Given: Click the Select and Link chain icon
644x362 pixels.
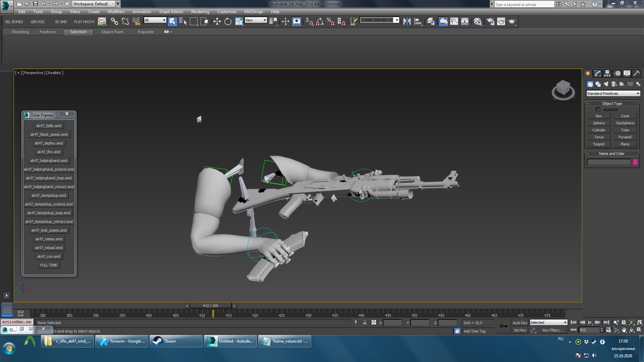Looking at the screenshot, I should (x=114, y=21).
